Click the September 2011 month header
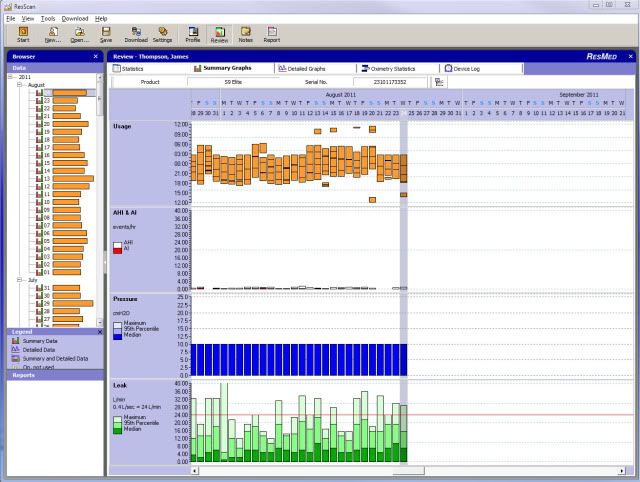Image resolution: width=640 pixels, height=482 pixels. (579, 95)
